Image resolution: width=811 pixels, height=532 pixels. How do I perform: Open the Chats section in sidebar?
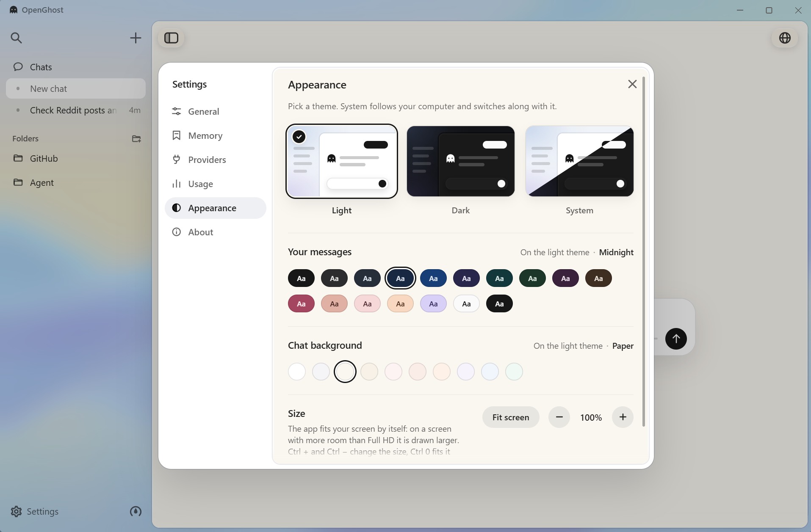[x=75, y=67]
